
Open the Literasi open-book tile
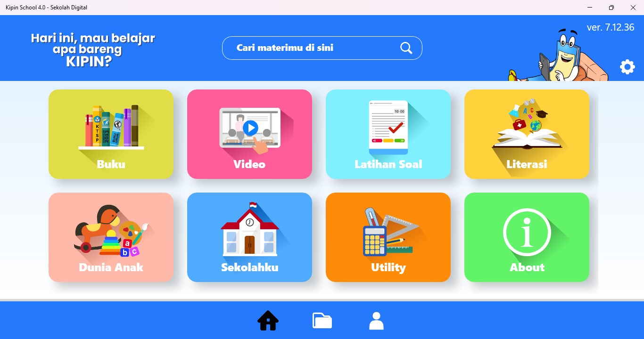click(527, 134)
